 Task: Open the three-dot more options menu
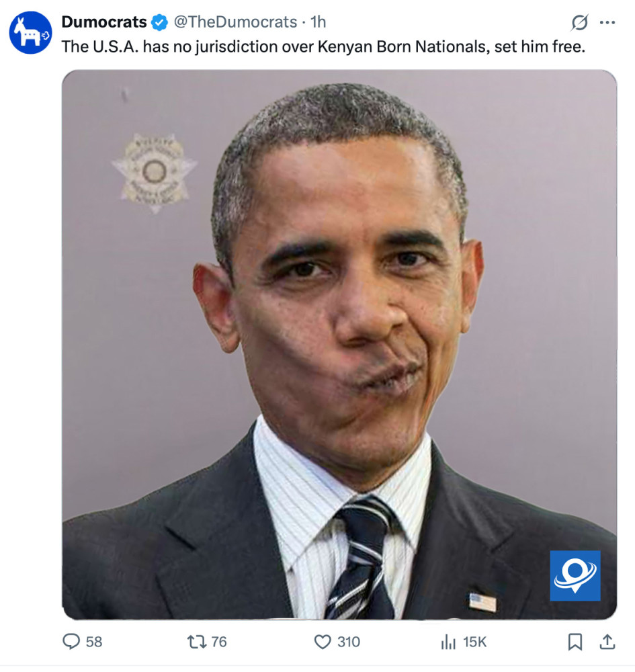click(x=607, y=22)
